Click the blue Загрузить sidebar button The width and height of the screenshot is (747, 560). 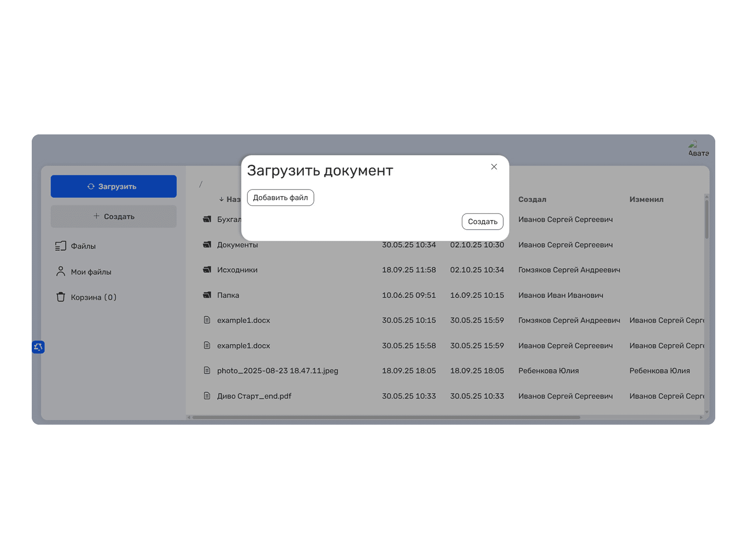[x=113, y=186]
